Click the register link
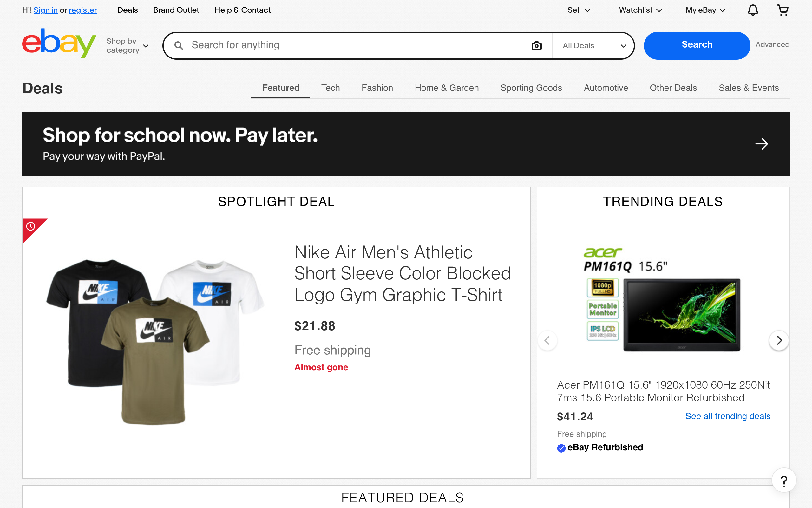812x508 pixels. tap(82, 10)
